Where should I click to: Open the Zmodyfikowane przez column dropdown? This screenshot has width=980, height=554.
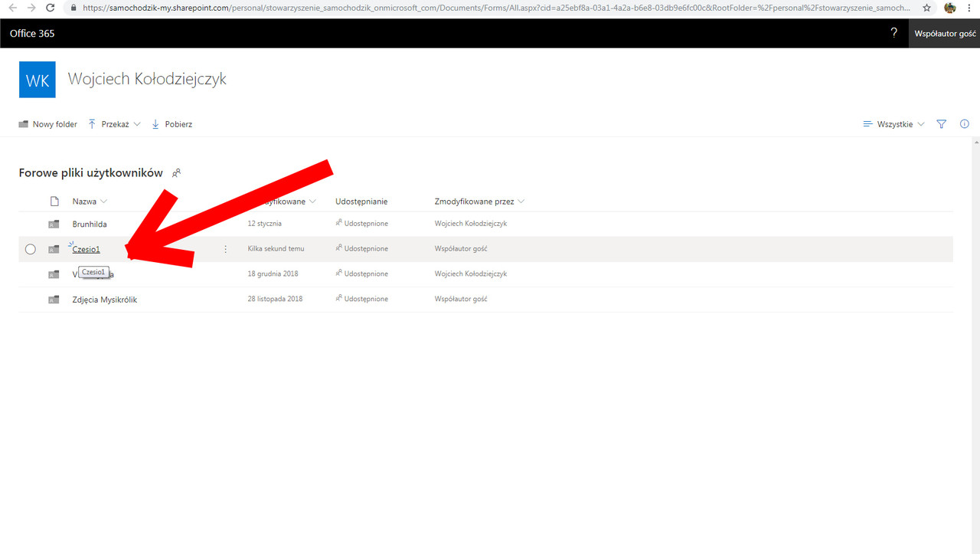pos(521,201)
